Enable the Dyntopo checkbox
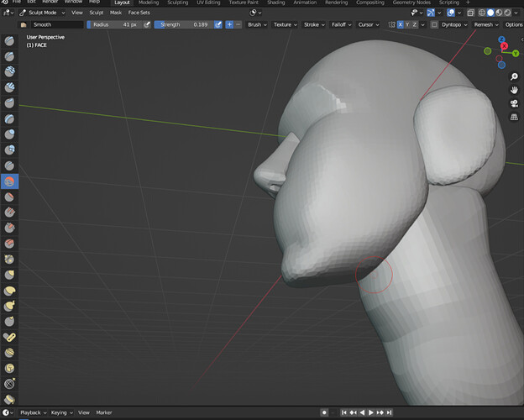 pos(434,24)
